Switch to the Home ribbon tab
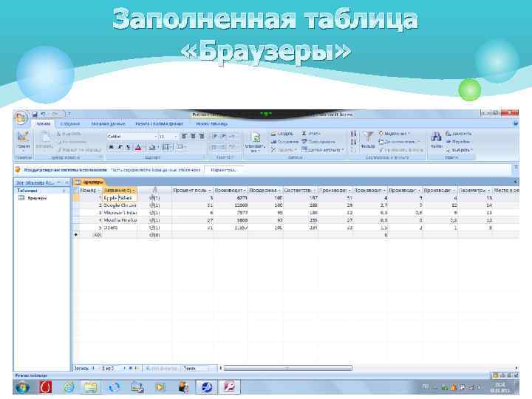The width and height of the screenshot is (532, 399). 44,124
